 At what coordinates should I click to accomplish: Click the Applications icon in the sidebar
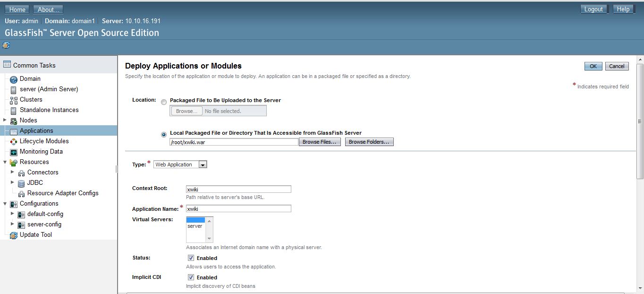[14, 131]
